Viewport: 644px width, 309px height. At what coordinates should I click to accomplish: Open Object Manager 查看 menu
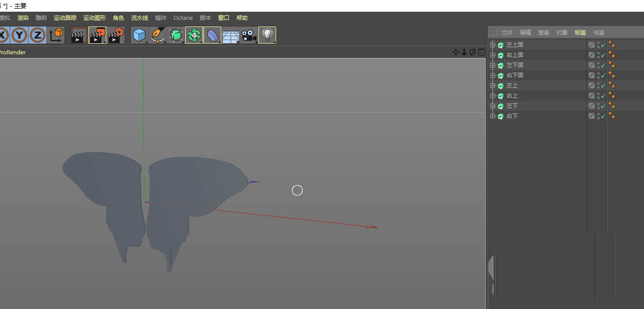point(544,33)
